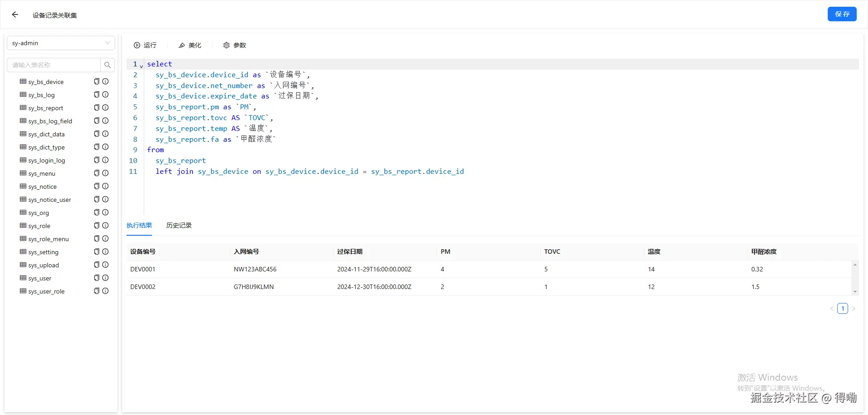Click the copy icon beside sy_bs_device

96,81
